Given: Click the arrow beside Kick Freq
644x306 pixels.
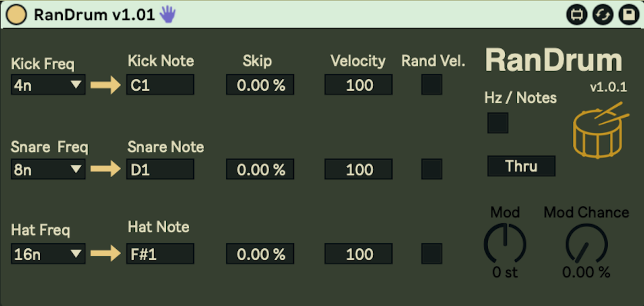Looking at the screenshot, I should point(105,85).
